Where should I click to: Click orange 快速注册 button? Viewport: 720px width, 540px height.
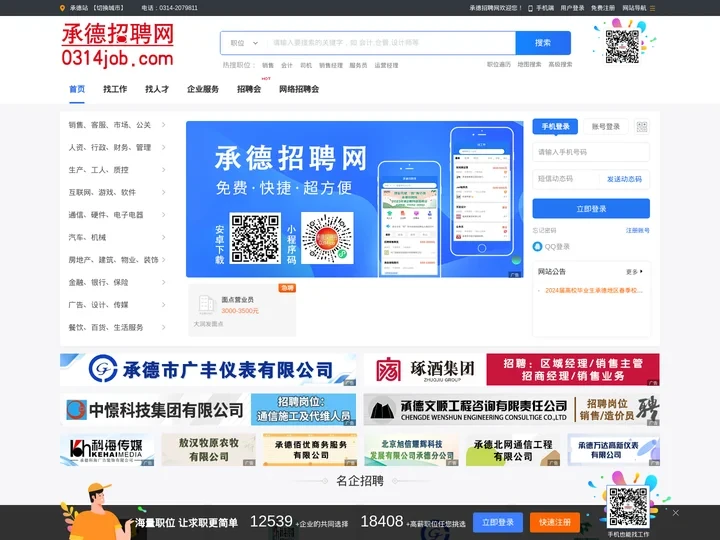pos(555,523)
